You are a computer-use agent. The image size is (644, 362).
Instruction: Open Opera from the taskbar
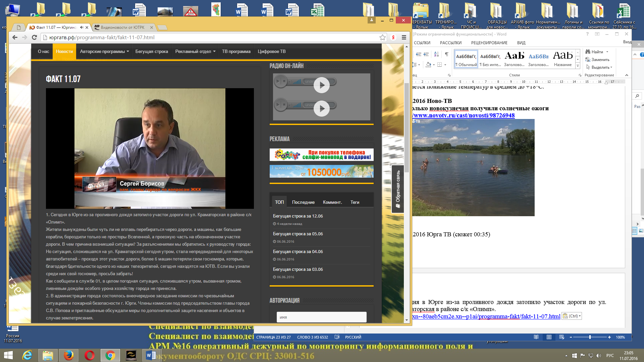point(90,355)
